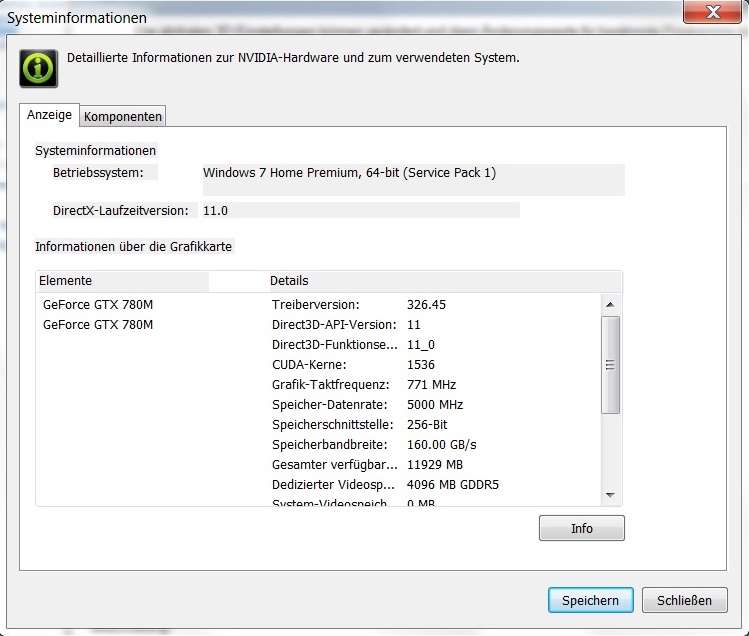Click the Detaillierte Informationen description text
Screen dimensions: 749x636
coord(293,58)
